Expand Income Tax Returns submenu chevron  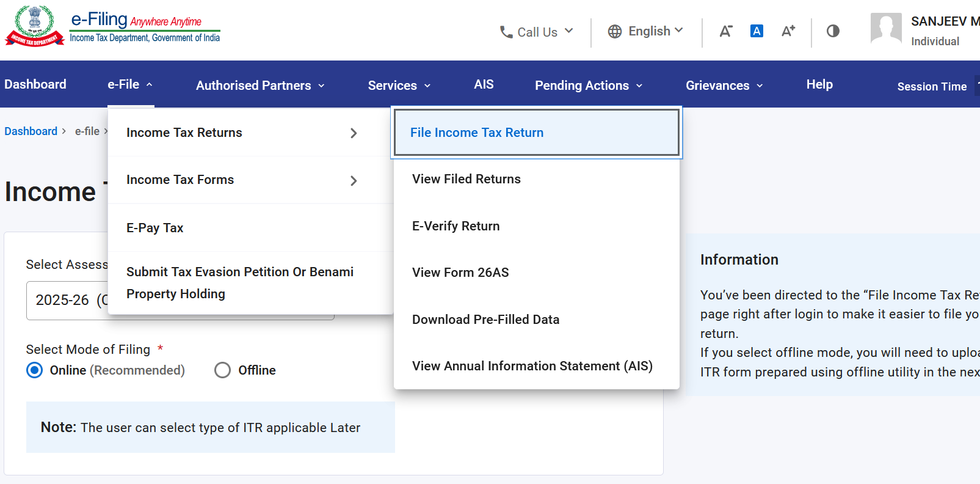(x=354, y=133)
